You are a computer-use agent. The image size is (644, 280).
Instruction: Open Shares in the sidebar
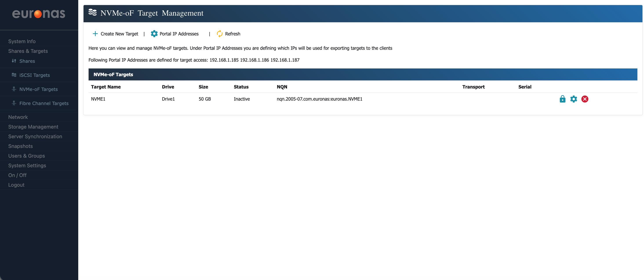tap(27, 61)
